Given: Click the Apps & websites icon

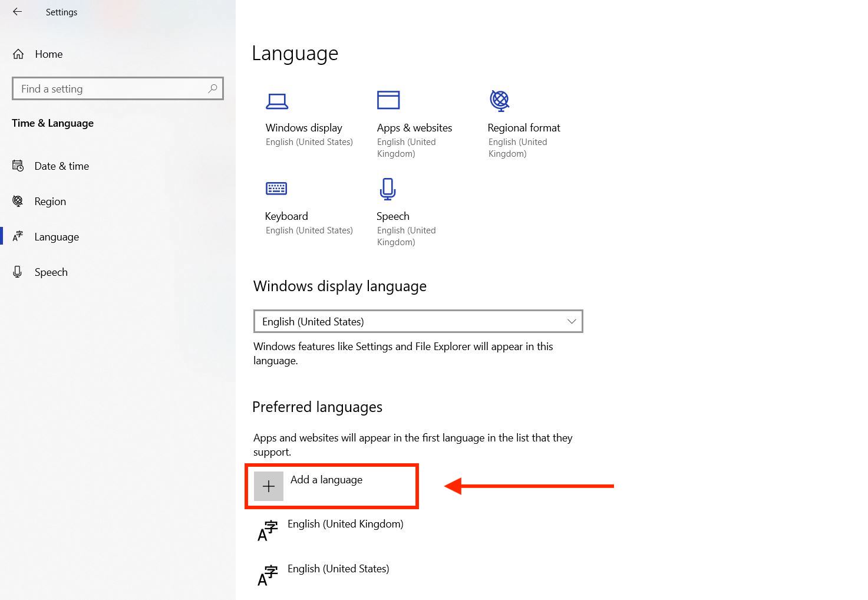Looking at the screenshot, I should (x=388, y=100).
